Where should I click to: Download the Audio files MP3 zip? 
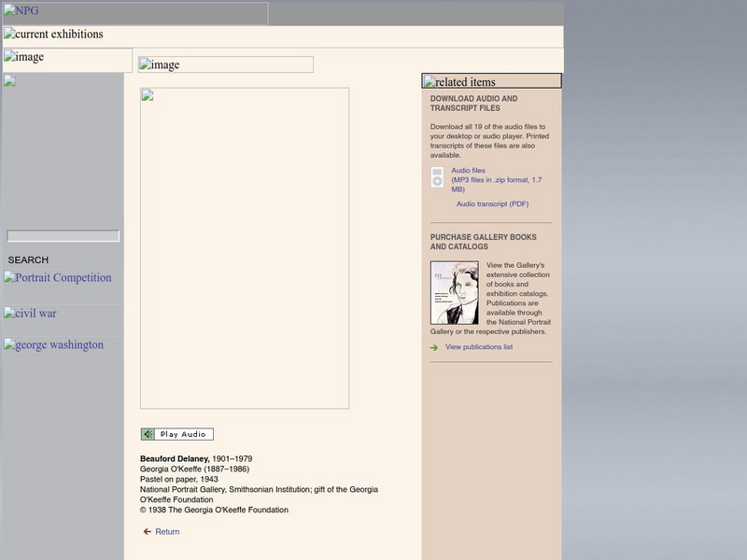point(497,180)
